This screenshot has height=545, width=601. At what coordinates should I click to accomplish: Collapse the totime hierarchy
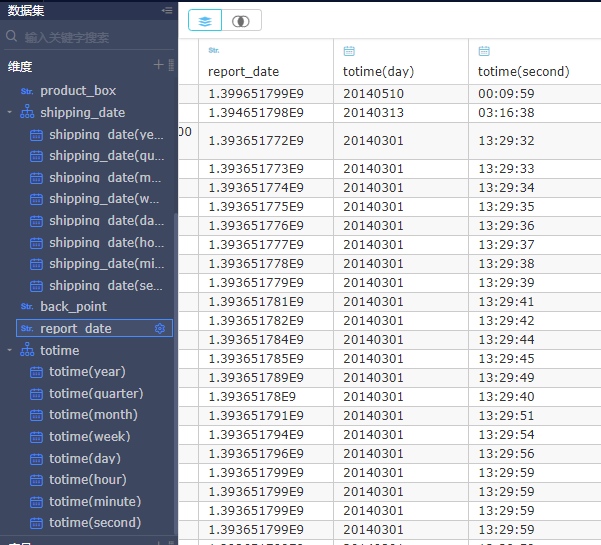point(10,351)
